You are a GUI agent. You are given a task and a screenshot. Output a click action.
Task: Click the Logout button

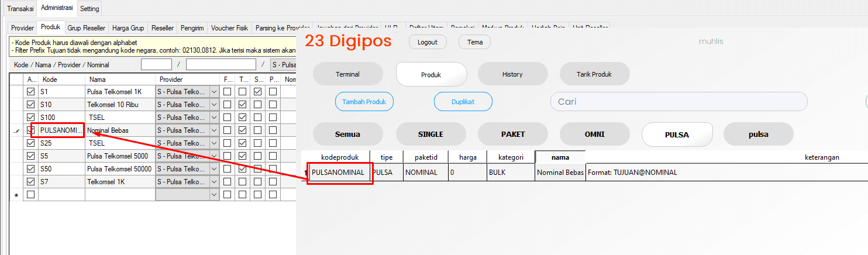(x=428, y=42)
